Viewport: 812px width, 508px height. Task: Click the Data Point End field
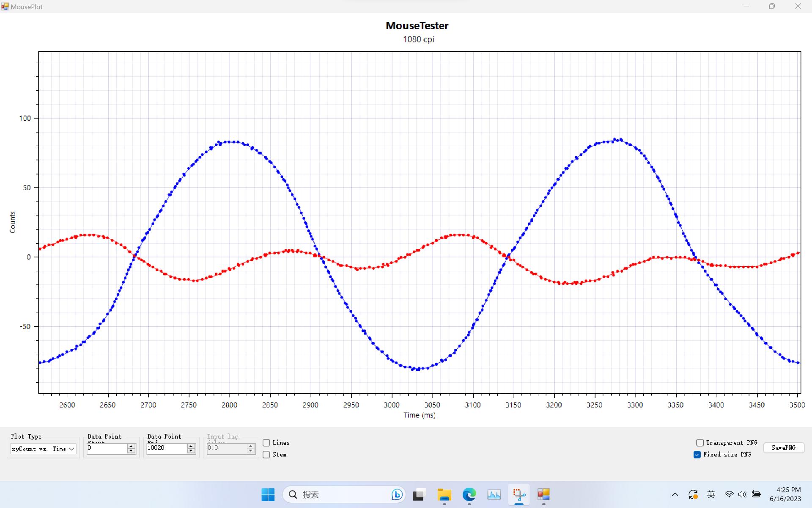166,448
